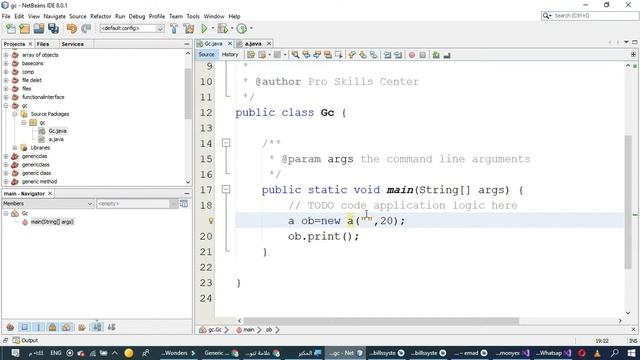Click the Stop Macro Recording icon
Screen dimensions: 640x360
point(423,55)
